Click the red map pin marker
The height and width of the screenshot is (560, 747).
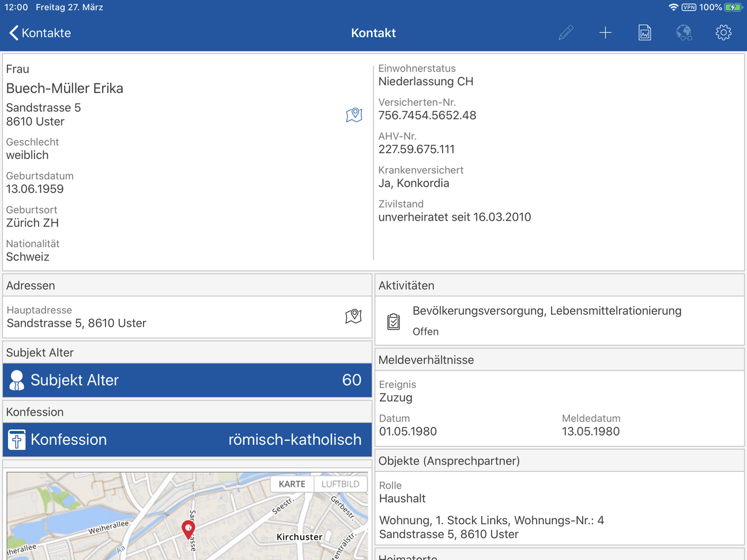[188, 529]
